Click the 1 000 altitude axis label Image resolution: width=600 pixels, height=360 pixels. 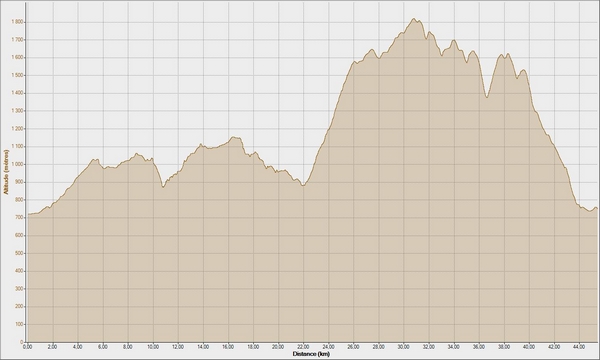tap(18, 164)
